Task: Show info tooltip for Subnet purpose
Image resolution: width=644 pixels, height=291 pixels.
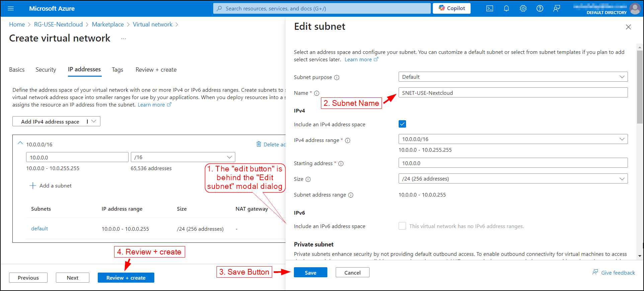Action: (337, 77)
